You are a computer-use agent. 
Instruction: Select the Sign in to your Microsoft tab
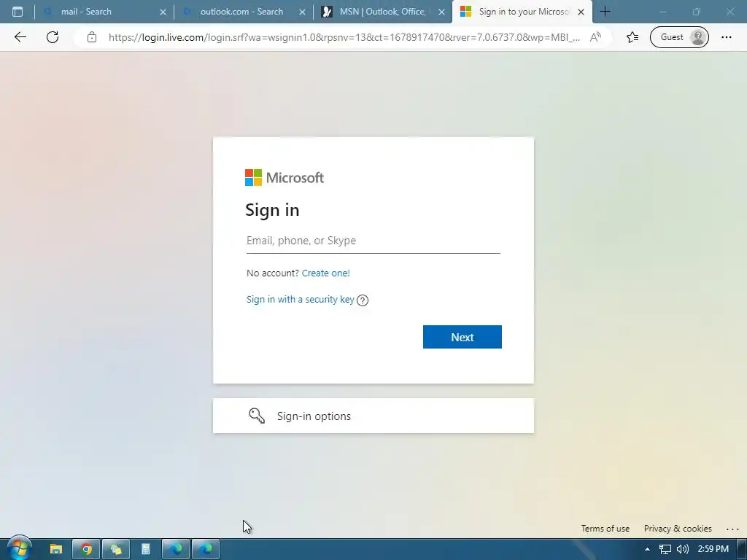pyautogui.click(x=522, y=12)
